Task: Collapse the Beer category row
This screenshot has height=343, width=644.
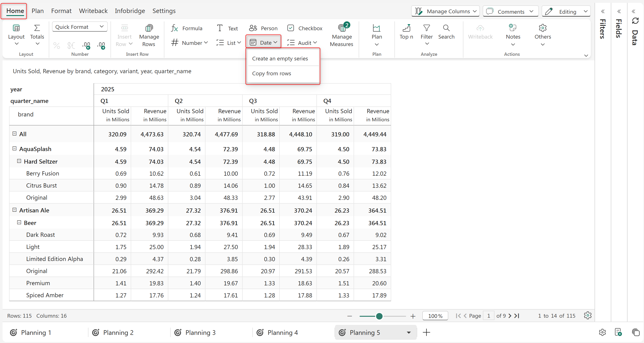Action: 19,222
